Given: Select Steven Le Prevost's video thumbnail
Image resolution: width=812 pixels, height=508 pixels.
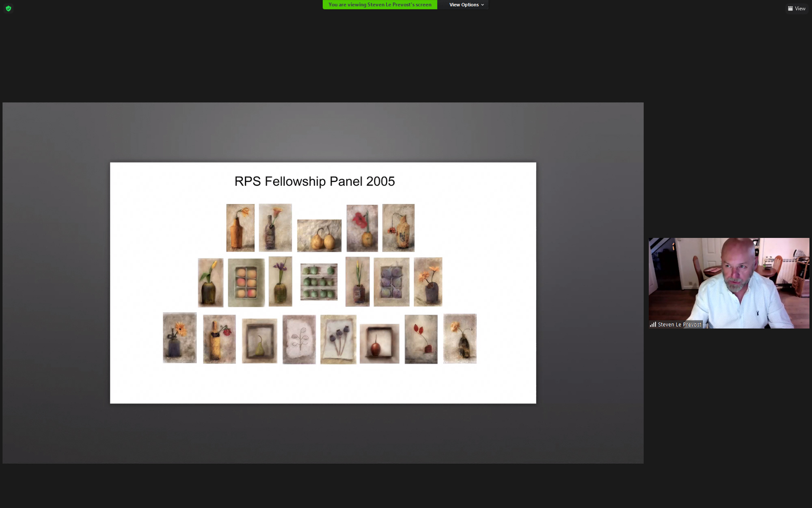Looking at the screenshot, I should click(729, 283).
